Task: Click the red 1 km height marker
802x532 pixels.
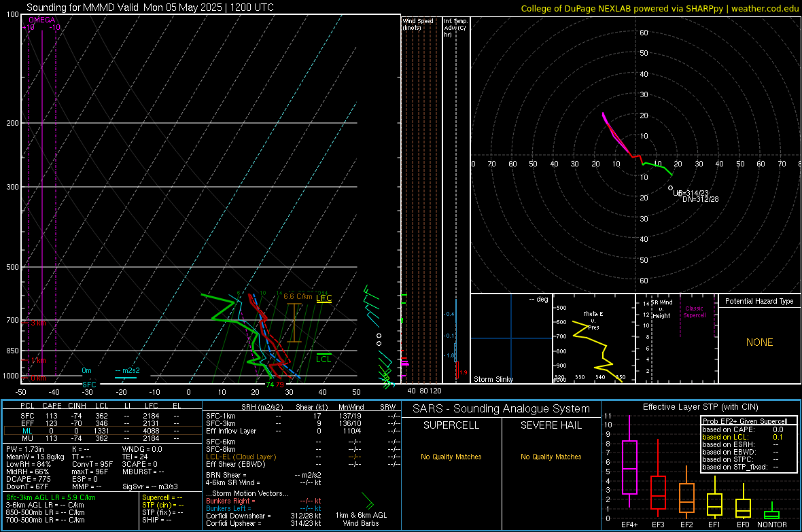Action: pyautogui.click(x=38, y=360)
